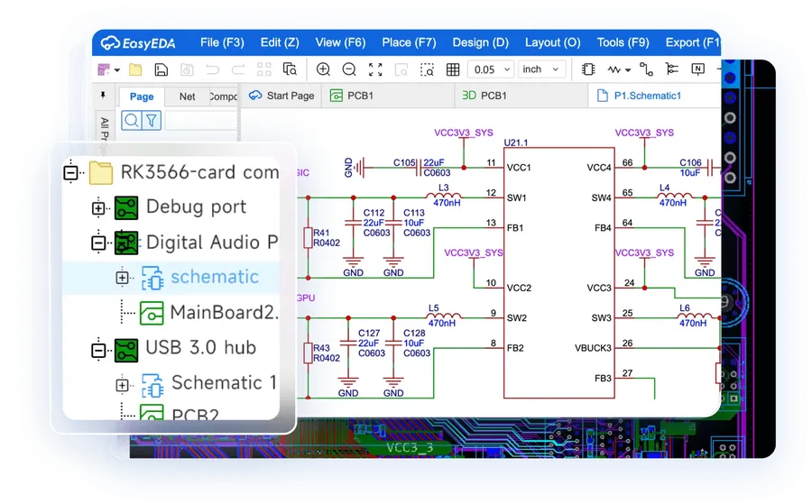Click the zoom out magnifier icon

pyautogui.click(x=349, y=69)
